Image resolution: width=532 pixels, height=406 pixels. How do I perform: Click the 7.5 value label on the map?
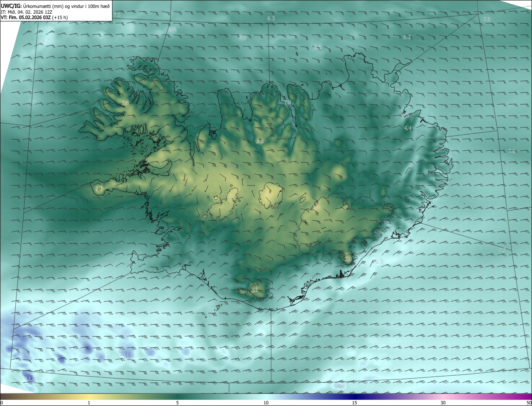click(487, 20)
